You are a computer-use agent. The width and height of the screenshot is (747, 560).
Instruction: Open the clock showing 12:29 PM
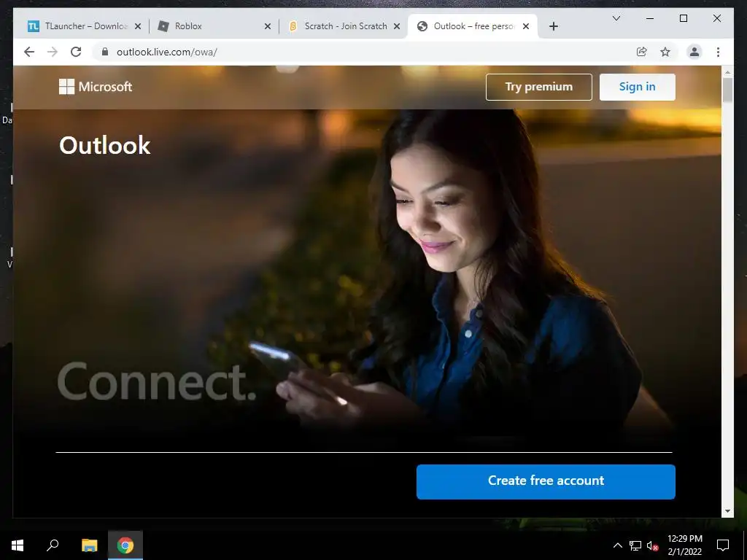tap(684, 545)
